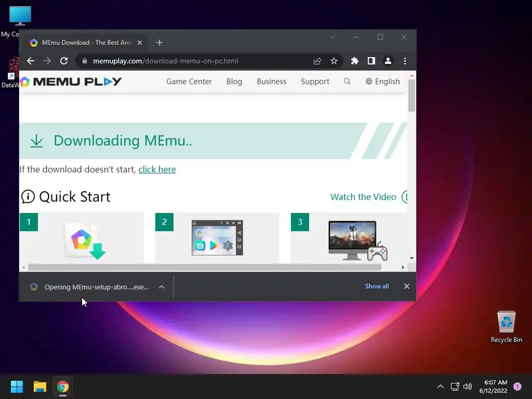Click step 2 emulator window thumbnail
This screenshot has height=399, width=532.
[x=217, y=237]
